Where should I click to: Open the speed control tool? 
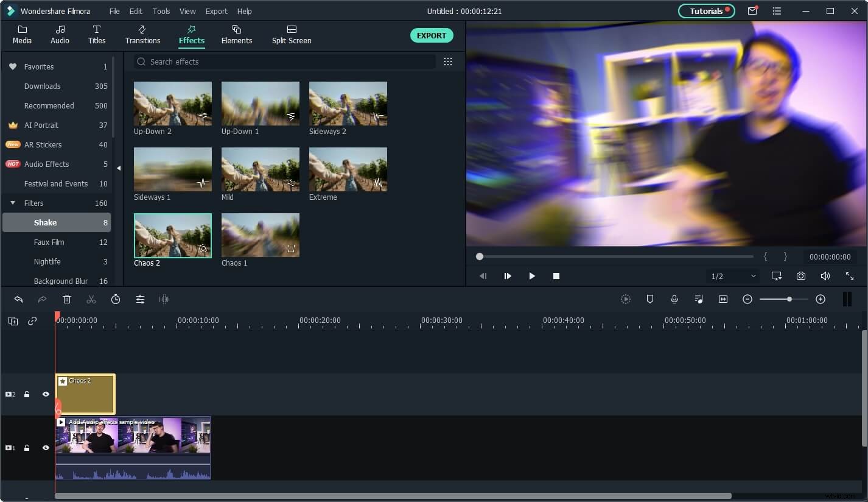pos(116,299)
